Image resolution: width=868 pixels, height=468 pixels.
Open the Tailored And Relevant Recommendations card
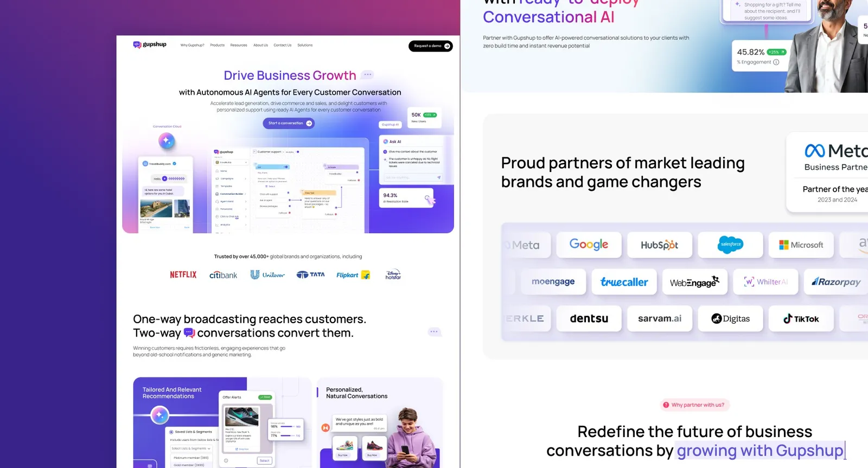(x=222, y=422)
